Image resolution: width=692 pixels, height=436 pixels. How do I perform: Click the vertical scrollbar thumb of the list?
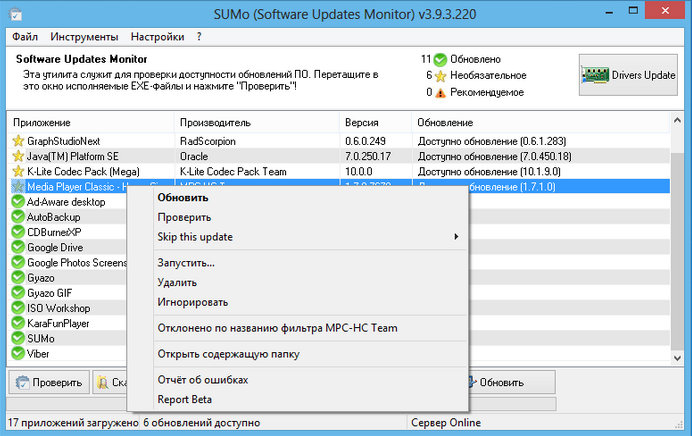click(677, 250)
